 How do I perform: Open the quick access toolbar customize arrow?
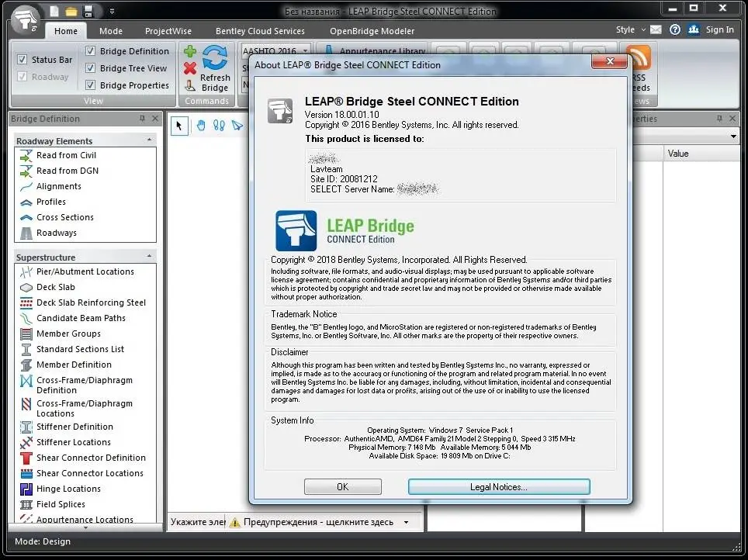112,12
